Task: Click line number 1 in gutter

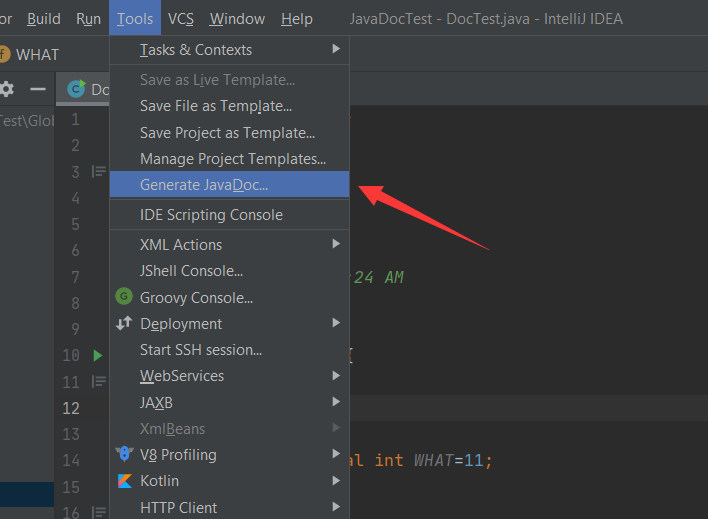Action: click(75, 119)
